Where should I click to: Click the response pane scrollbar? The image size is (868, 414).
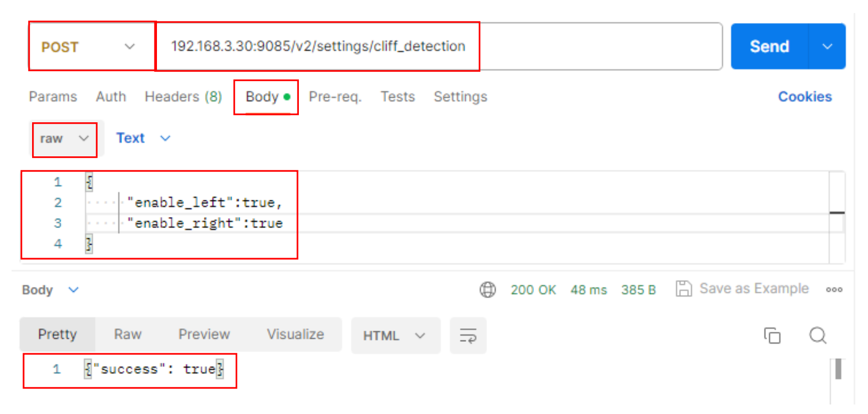[x=838, y=370]
